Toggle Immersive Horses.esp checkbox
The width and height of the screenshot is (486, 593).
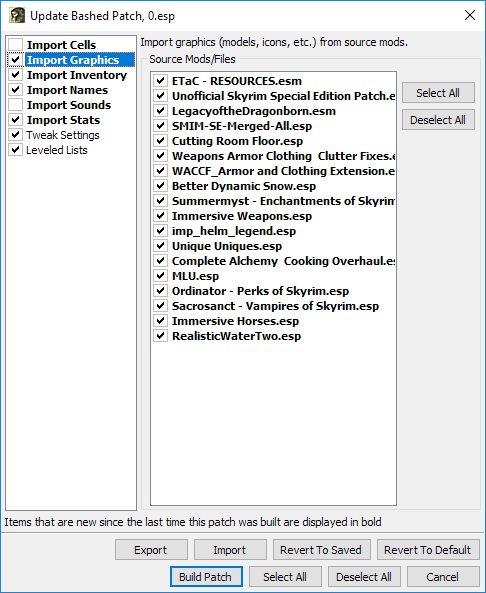click(x=160, y=321)
